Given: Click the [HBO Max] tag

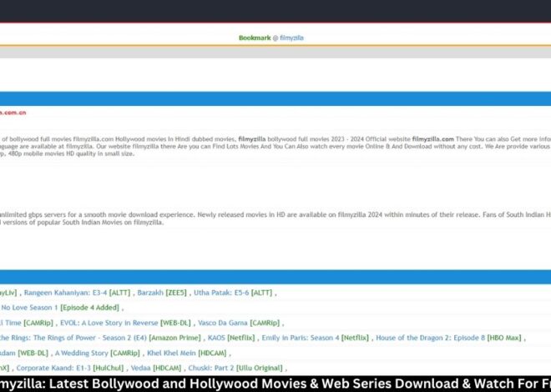Looking at the screenshot, I should point(504,338).
